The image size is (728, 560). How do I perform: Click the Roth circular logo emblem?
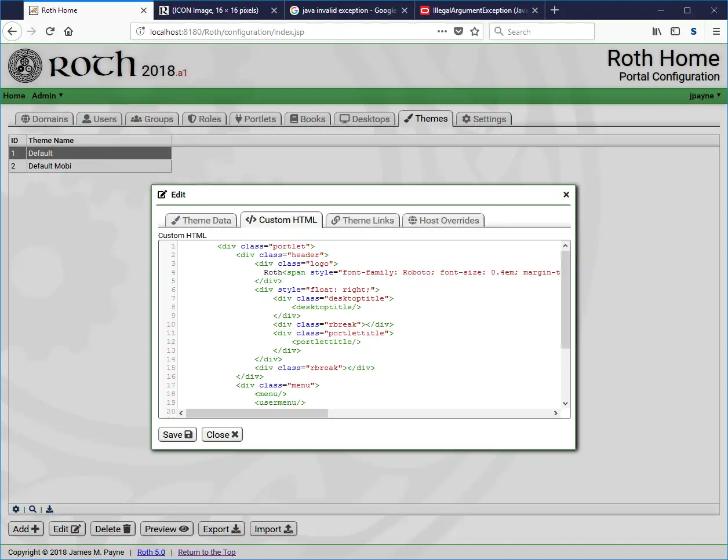tap(25, 66)
